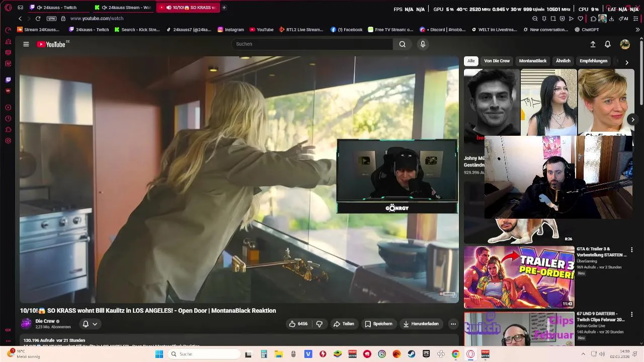Image resolution: width=644 pixels, height=362 pixels.
Task: Open Windows Start menu
Action: click(159, 354)
